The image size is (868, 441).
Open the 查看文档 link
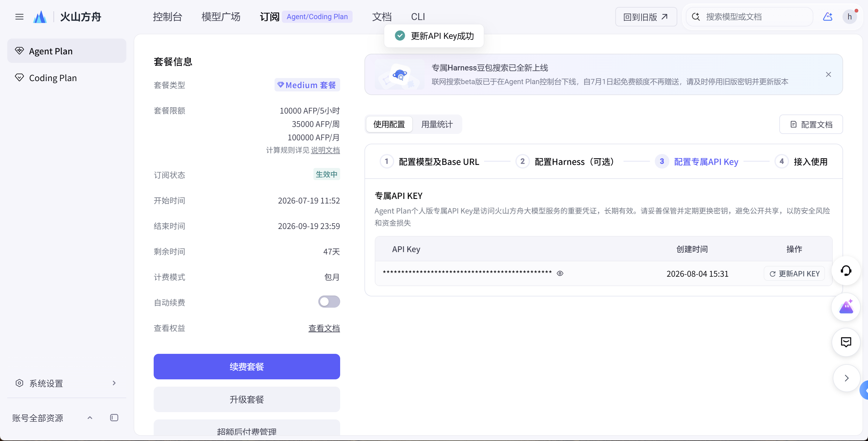tap(324, 328)
